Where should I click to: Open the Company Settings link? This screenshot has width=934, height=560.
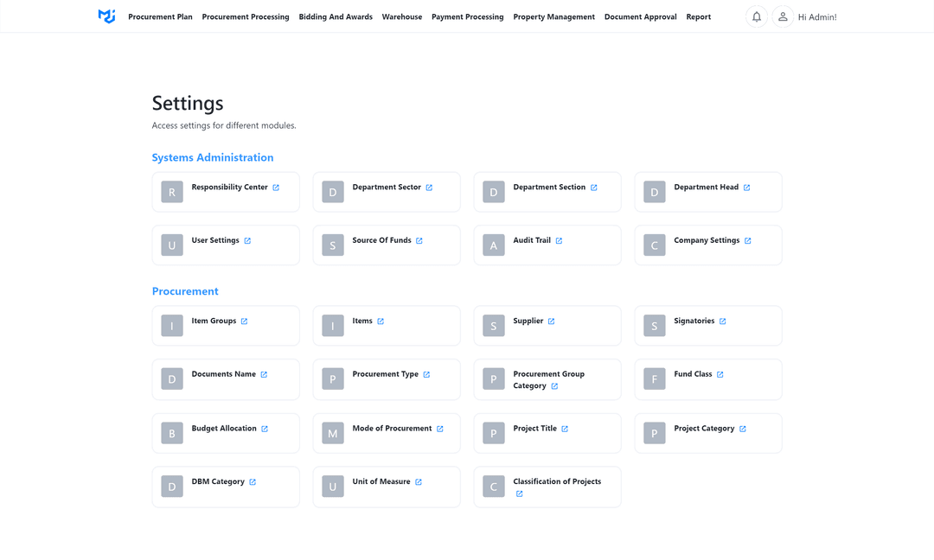click(x=707, y=241)
